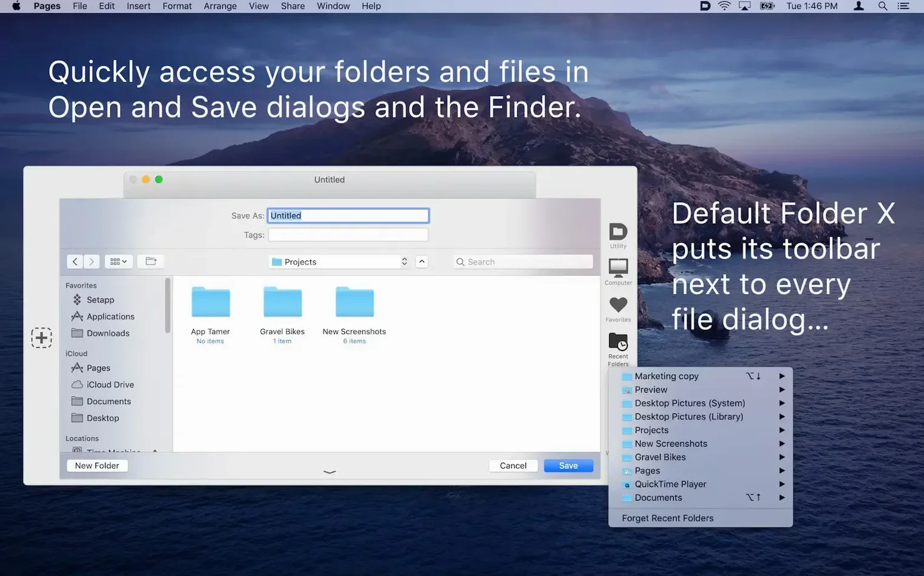This screenshot has height=576, width=924.
Task: Open Notification Center list icon
Action: pyautogui.click(x=903, y=6)
